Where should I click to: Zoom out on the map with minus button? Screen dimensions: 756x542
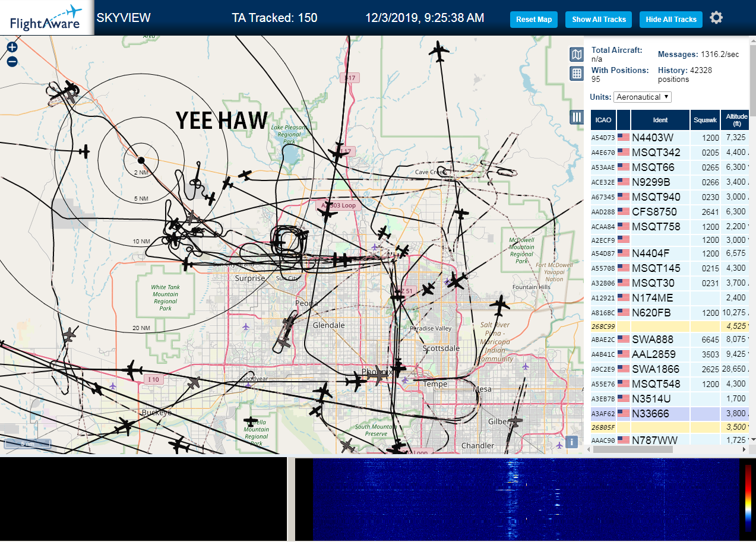click(x=12, y=62)
